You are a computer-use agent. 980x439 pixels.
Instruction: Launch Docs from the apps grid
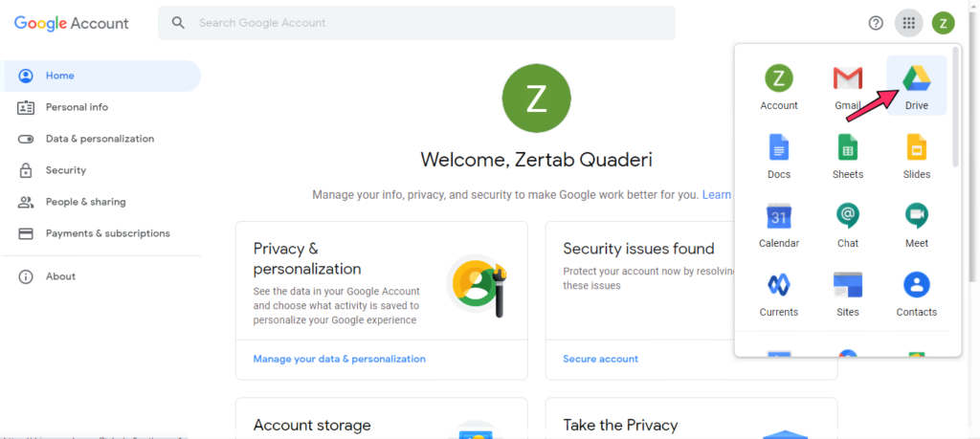click(779, 154)
